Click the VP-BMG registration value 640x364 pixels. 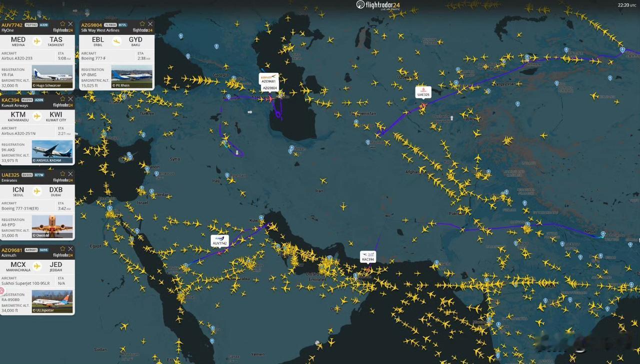pyautogui.click(x=89, y=75)
